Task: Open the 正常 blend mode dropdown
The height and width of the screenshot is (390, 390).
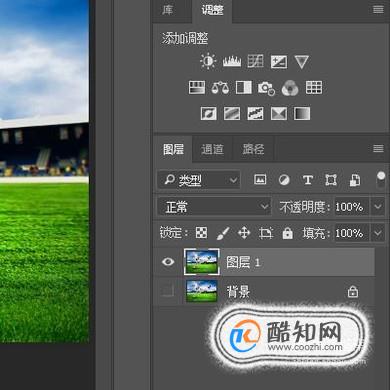Action: click(214, 207)
